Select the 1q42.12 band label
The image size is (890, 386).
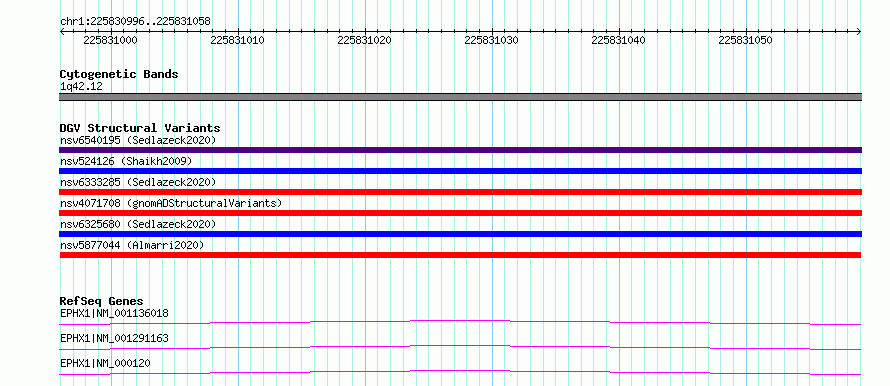81,87
